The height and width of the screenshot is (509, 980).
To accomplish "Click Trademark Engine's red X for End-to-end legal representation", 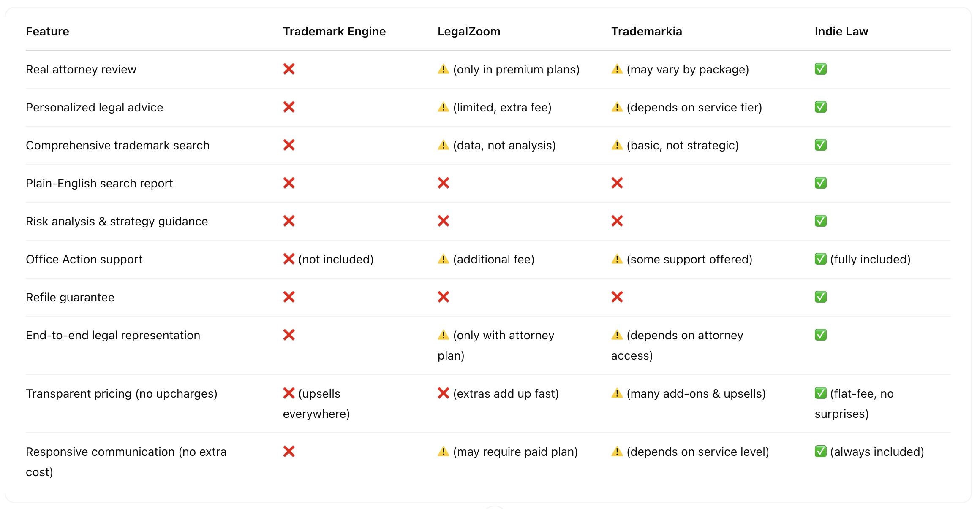I will (289, 335).
